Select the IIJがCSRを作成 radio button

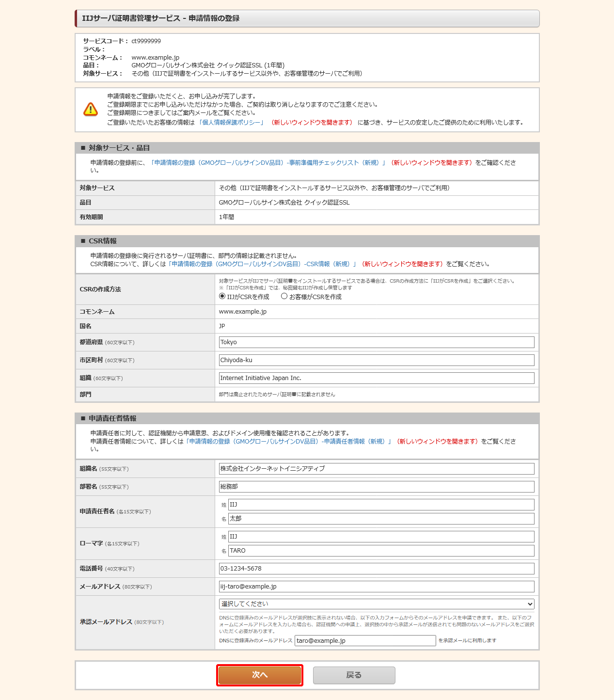coord(222,296)
